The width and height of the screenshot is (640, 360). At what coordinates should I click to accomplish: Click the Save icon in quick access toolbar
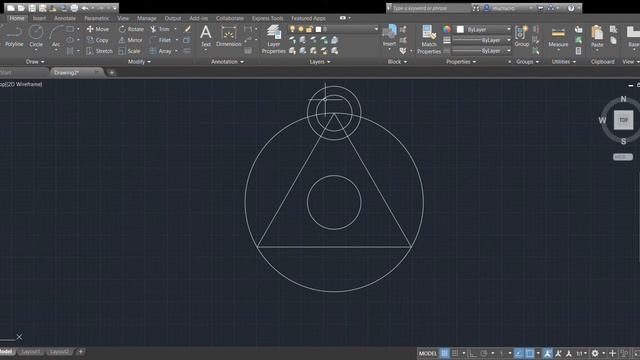tap(32, 8)
